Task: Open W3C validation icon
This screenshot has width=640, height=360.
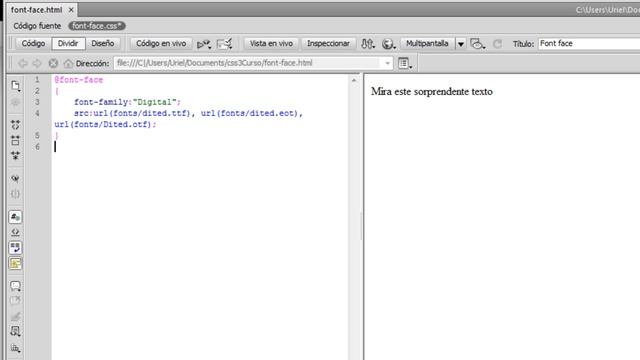Action: point(224,44)
